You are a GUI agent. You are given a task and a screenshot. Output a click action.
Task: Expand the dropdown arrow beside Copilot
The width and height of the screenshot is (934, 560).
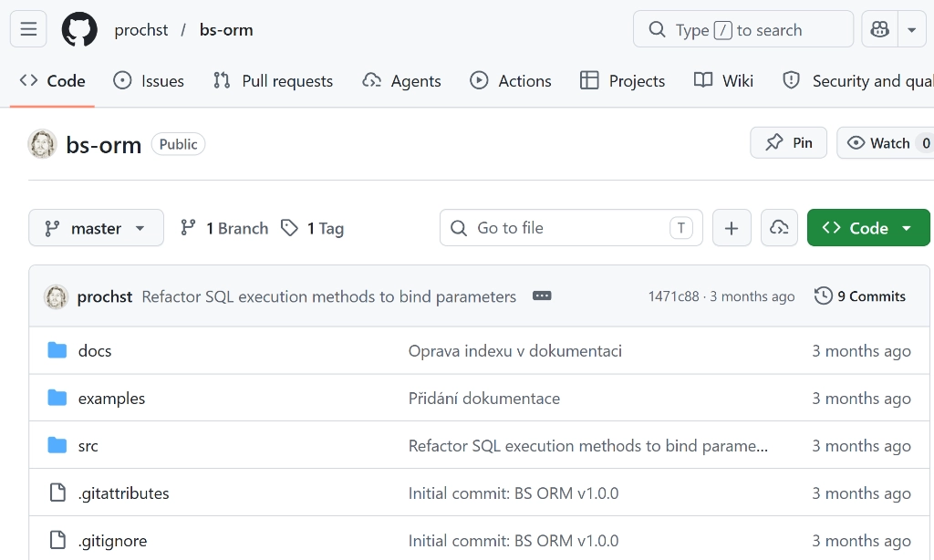(912, 28)
